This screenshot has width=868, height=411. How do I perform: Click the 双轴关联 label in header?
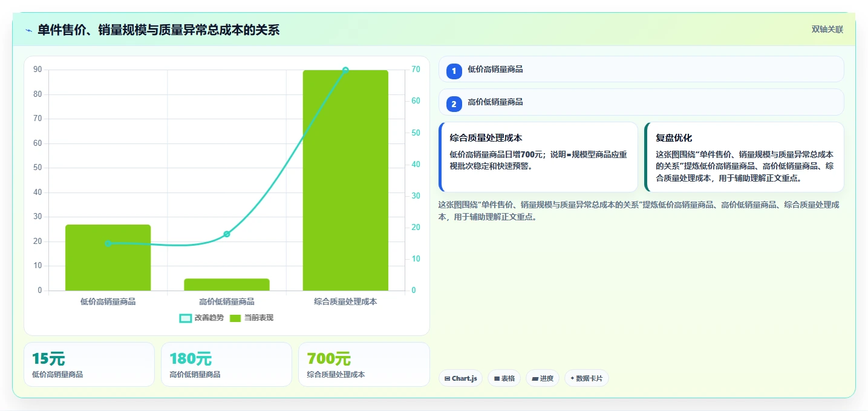[827, 30]
